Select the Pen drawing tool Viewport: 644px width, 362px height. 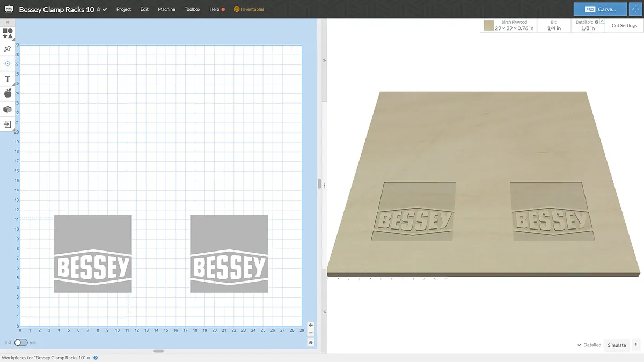tap(8, 49)
